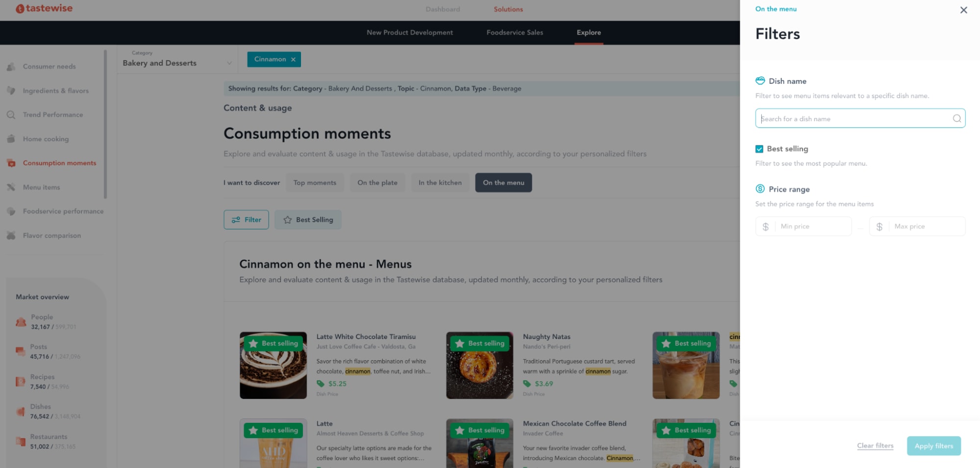Close the Filters panel with X icon

tap(963, 10)
